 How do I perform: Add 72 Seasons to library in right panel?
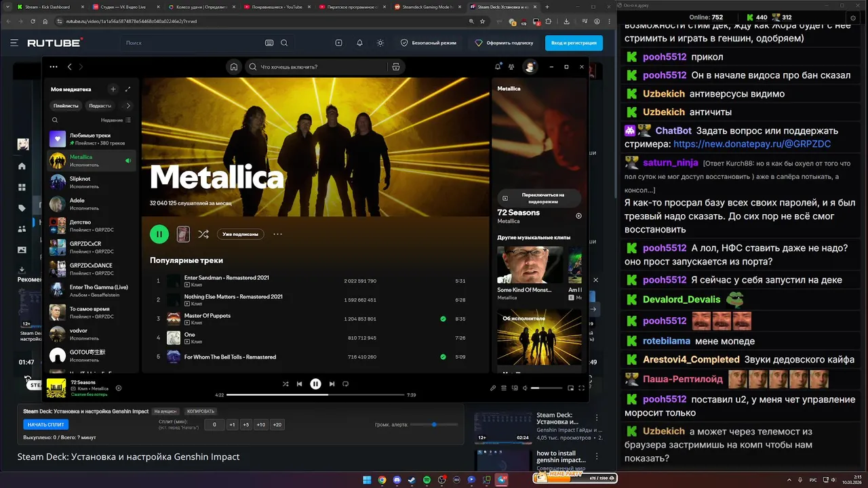pos(578,216)
